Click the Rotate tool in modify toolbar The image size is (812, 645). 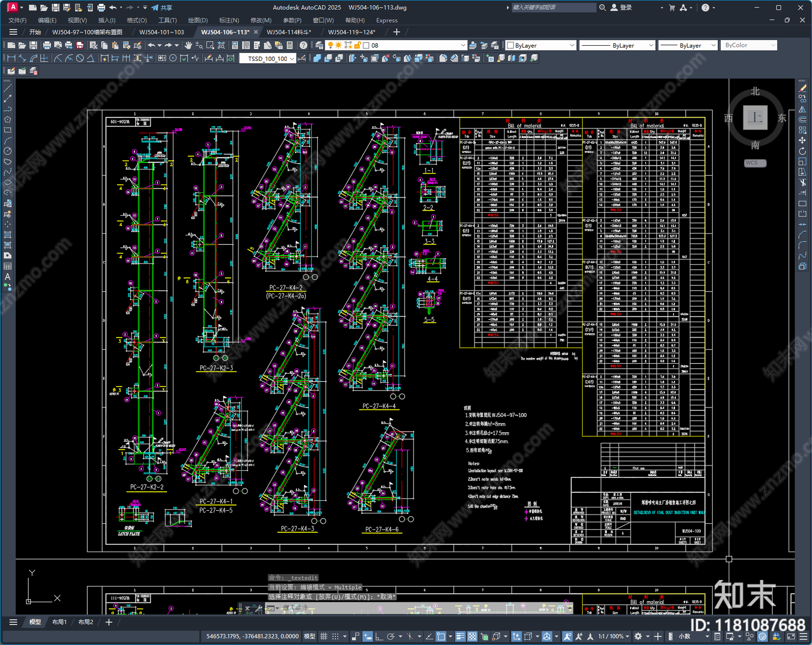pos(802,151)
